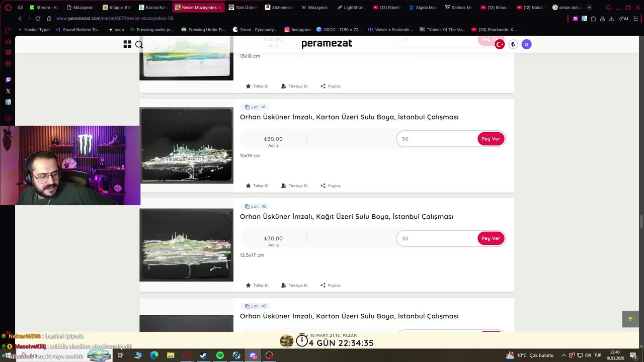The height and width of the screenshot is (362, 644).
Task: Open Steam from the taskbar
Action: [x=203, y=355]
